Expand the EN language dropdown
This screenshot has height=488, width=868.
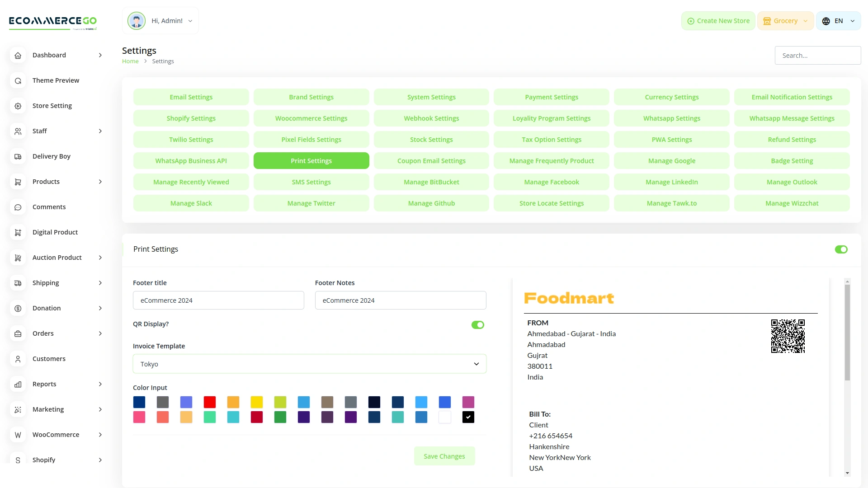838,21
